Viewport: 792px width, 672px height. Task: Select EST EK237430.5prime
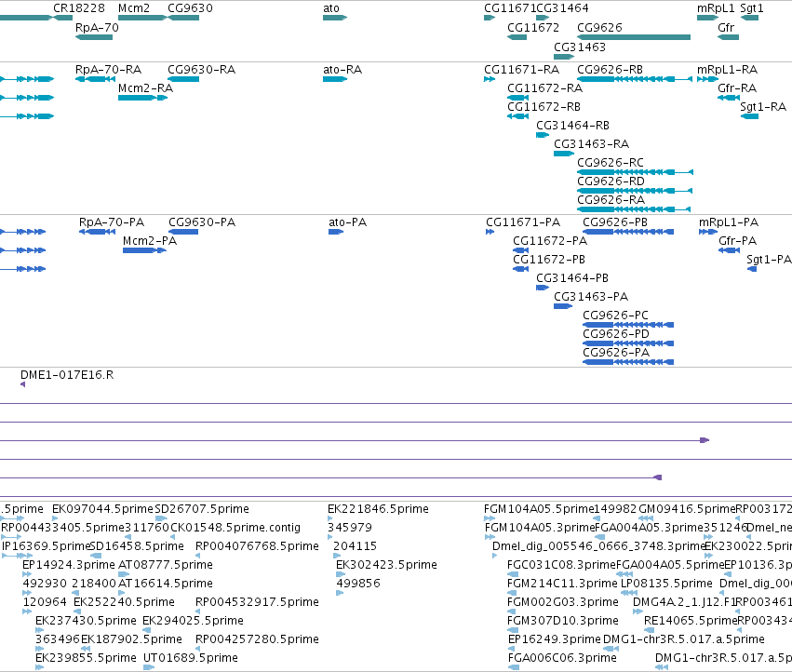tap(86, 621)
